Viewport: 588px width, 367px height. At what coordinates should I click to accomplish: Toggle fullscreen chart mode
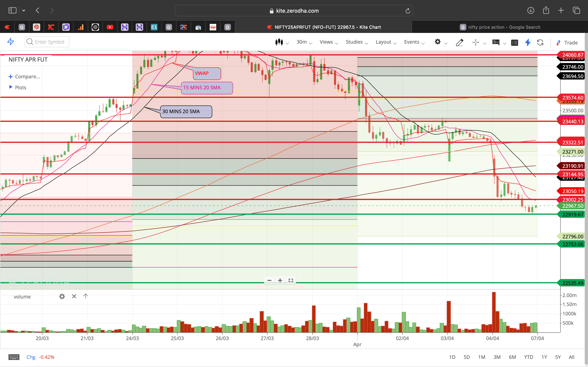(x=291, y=280)
